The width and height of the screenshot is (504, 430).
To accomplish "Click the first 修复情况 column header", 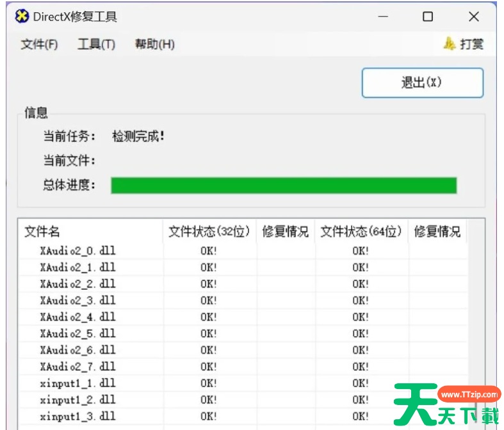I will [x=285, y=232].
